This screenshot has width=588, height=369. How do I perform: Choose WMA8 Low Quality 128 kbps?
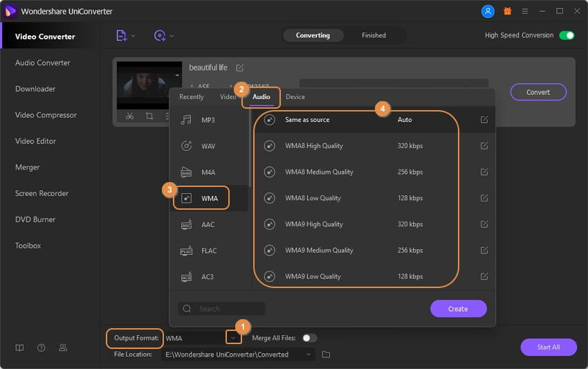[x=374, y=198]
